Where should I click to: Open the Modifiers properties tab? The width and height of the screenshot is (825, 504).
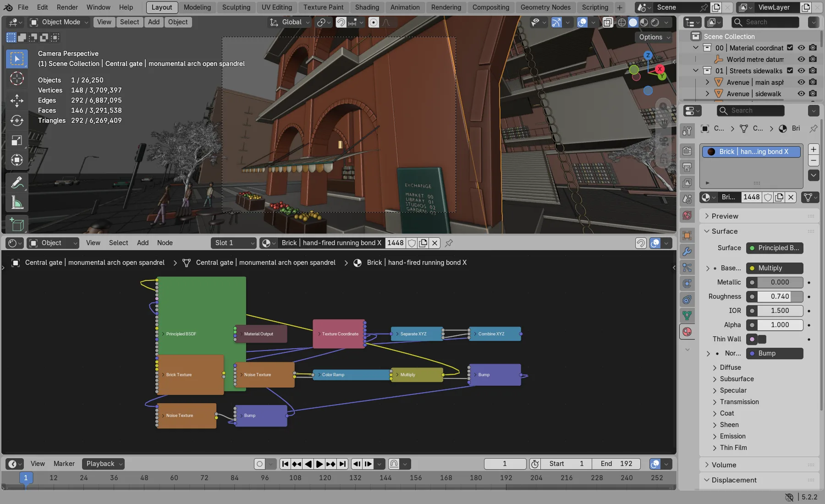click(687, 251)
